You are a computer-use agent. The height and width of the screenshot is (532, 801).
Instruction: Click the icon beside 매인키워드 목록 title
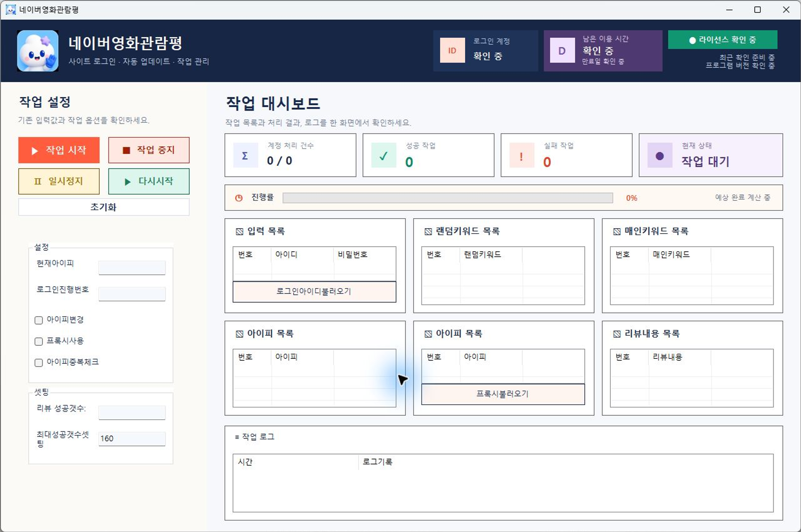coord(617,231)
